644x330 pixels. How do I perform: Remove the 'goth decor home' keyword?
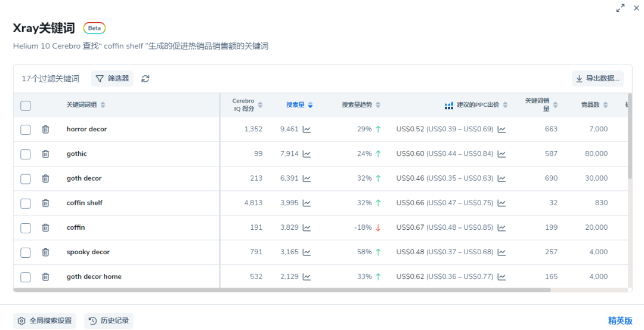[45, 277]
